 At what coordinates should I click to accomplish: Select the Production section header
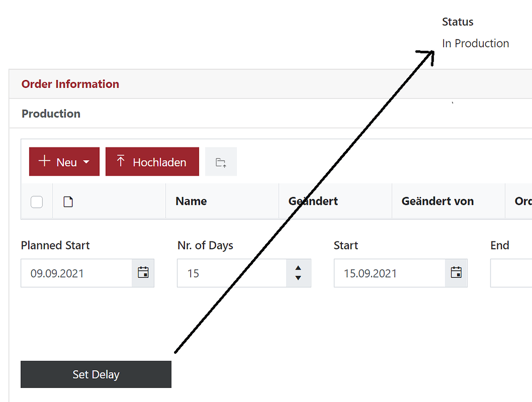point(51,114)
